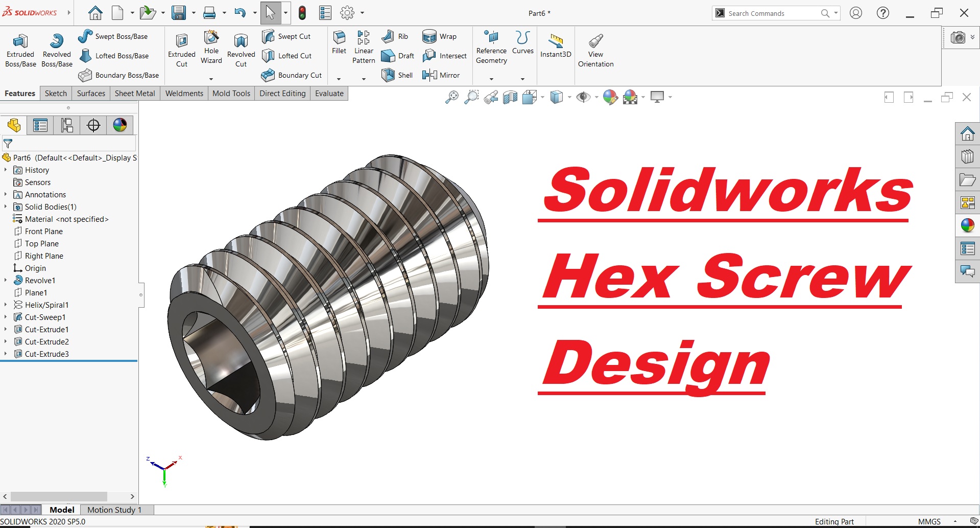Select the Linear Pattern tool
This screenshot has width=980, height=528.
coord(364,47)
